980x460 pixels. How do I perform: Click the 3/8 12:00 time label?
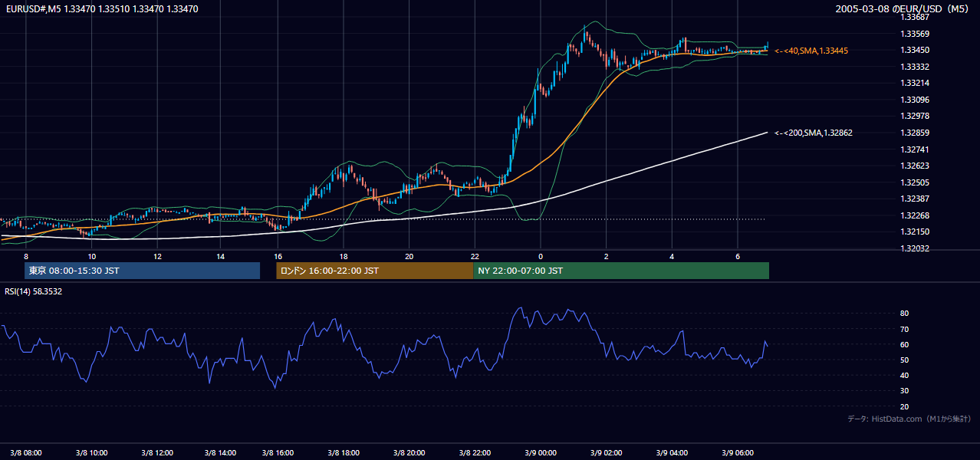[157, 452]
